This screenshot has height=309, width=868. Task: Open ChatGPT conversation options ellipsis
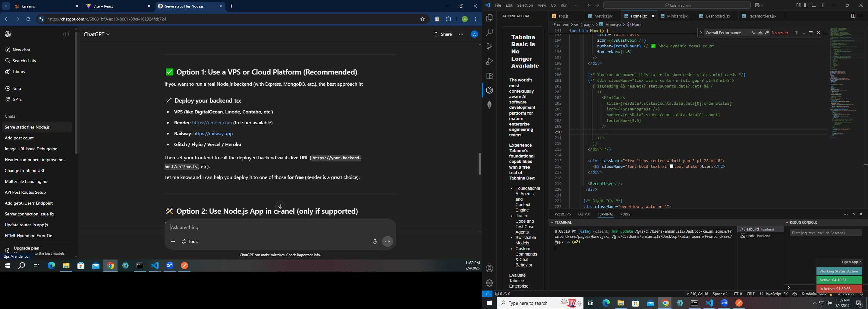461,34
